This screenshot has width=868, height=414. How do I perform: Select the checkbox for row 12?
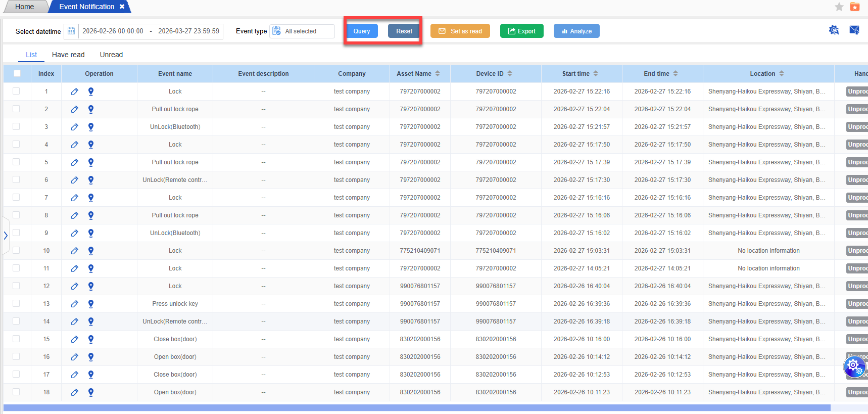pos(16,286)
